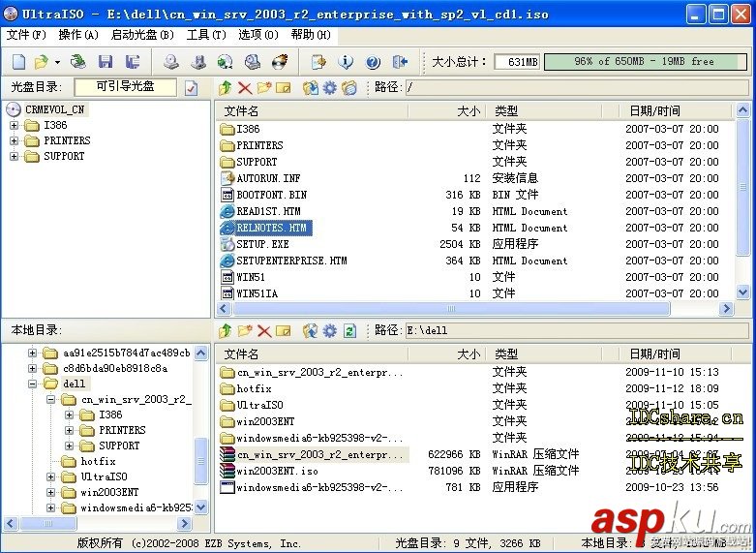Open the 帮助(H) menu
This screenshot has height=553, width=756.
(x=311, y=35)
